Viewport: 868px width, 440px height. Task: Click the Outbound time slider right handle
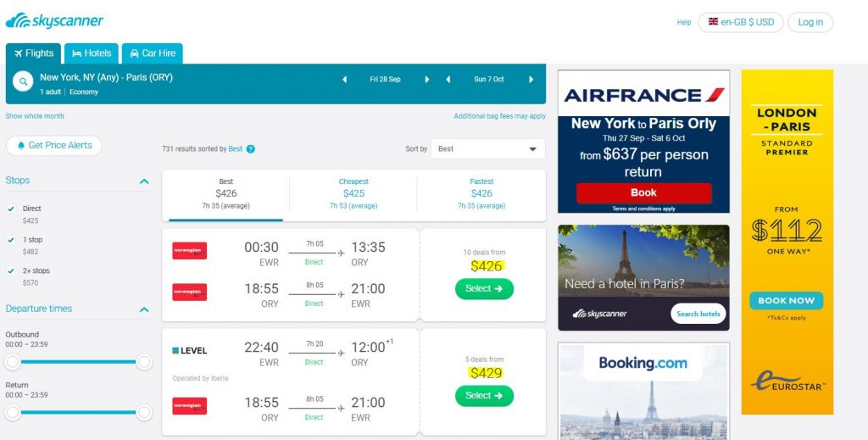(144, 363)
